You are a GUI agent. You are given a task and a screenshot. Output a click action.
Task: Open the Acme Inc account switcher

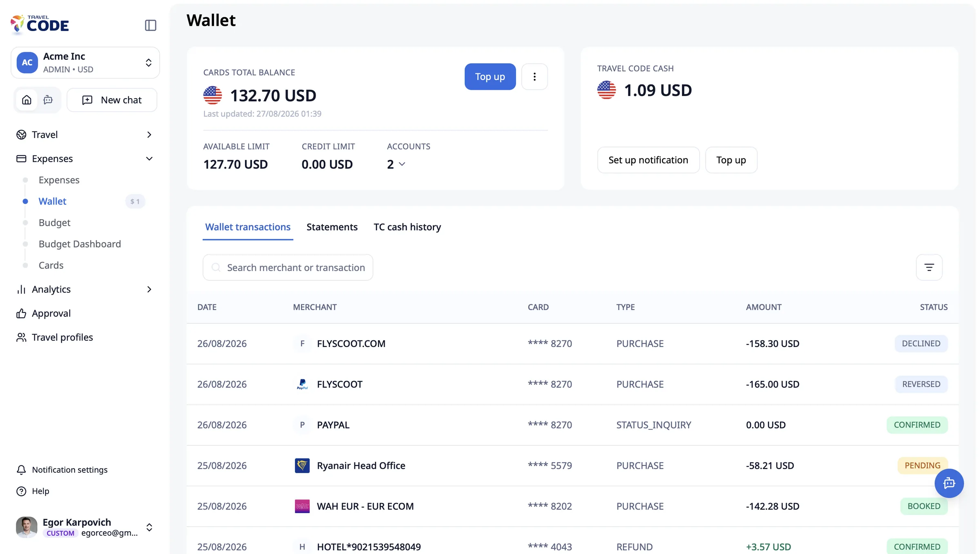[x=85, y=62]
